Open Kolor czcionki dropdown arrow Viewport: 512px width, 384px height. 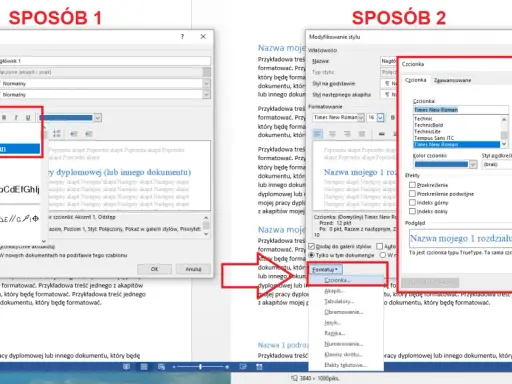click(x=473, y=164)
